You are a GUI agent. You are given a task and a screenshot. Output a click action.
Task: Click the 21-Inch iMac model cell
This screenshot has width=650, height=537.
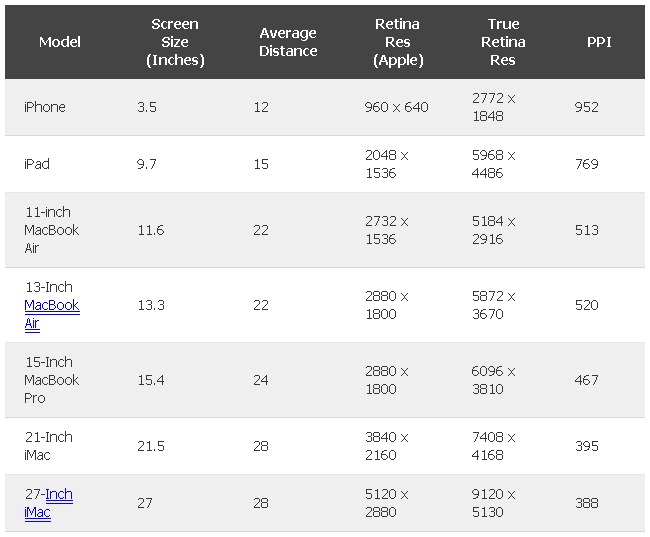pyautogui.click(x=48, y=446)
